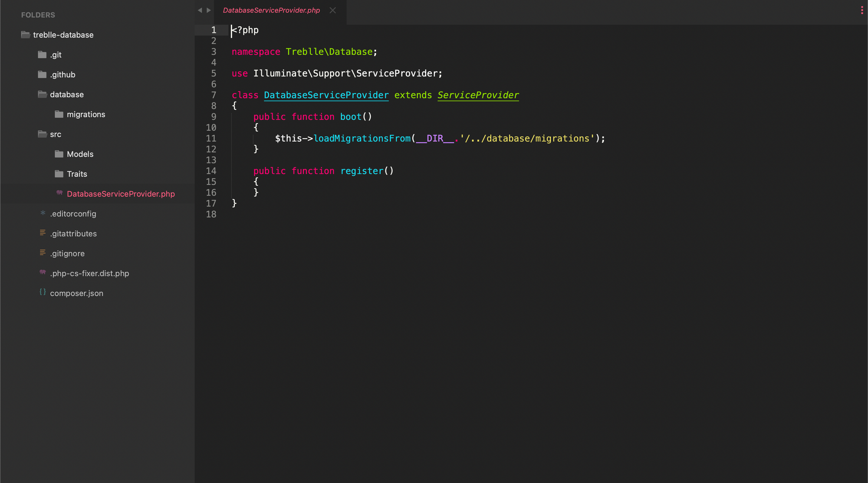Open the composer.json file
Image resolution: width=868 pixels, height=483 pixels.
(x=76, y=294)
